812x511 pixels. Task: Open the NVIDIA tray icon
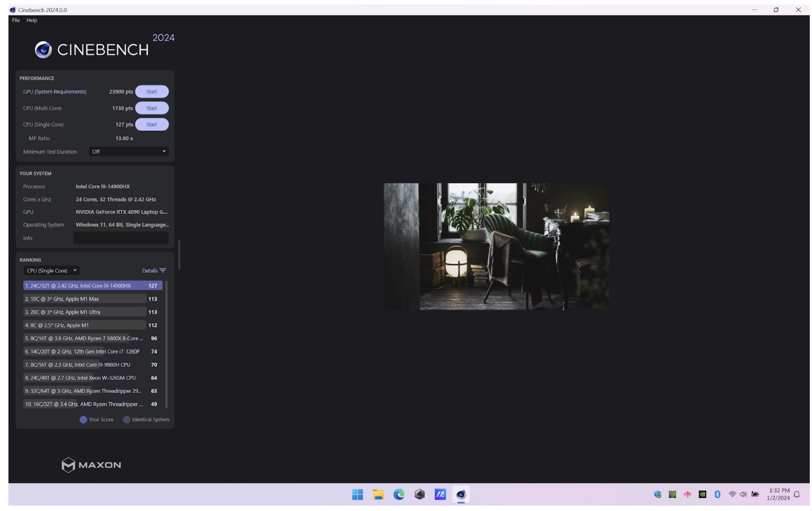pyautogui.click(x=703, y=494)
